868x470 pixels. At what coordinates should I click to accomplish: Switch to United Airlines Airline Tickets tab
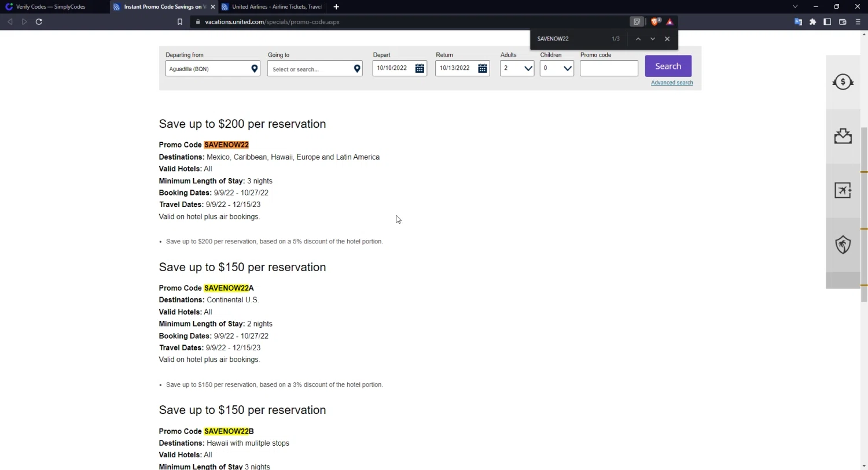[272, 7]
